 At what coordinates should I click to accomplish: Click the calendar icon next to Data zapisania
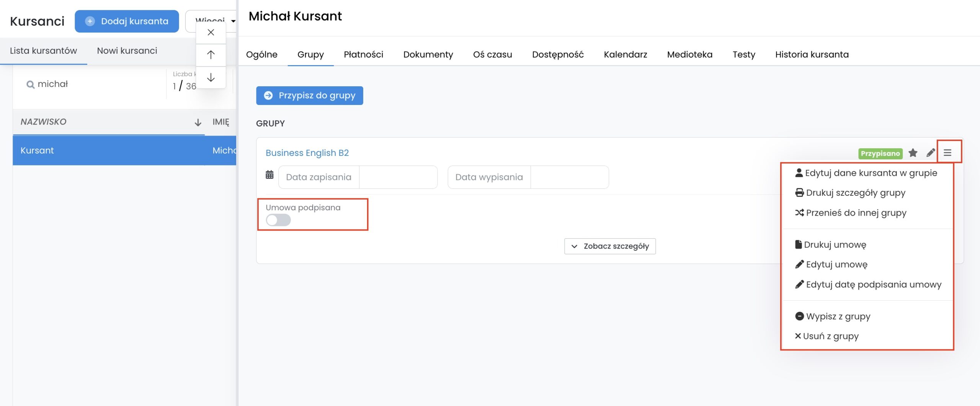coord(269,175)
